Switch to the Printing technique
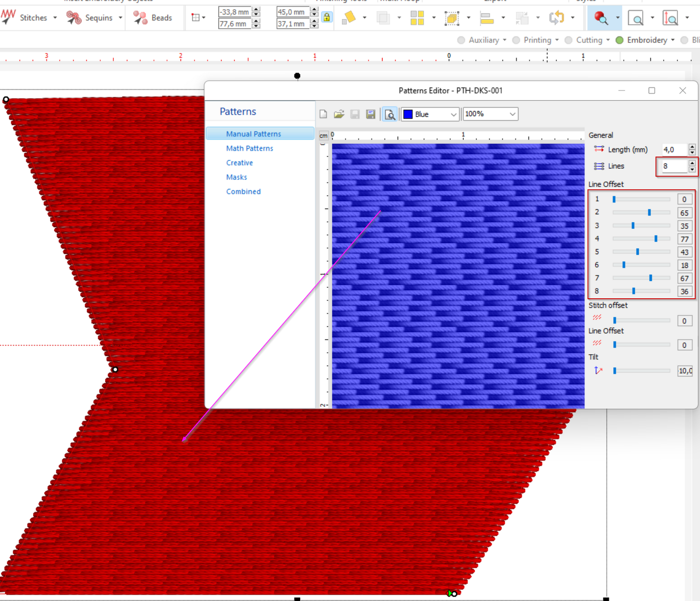Image resolution: width=700 pixels, height=601 pixels. click(x=516, y=40)
